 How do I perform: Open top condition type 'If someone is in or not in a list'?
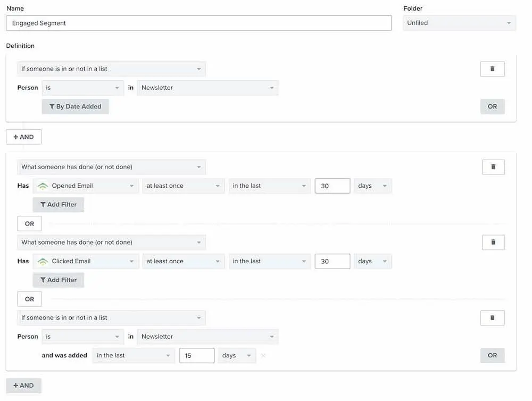point(111,69)
